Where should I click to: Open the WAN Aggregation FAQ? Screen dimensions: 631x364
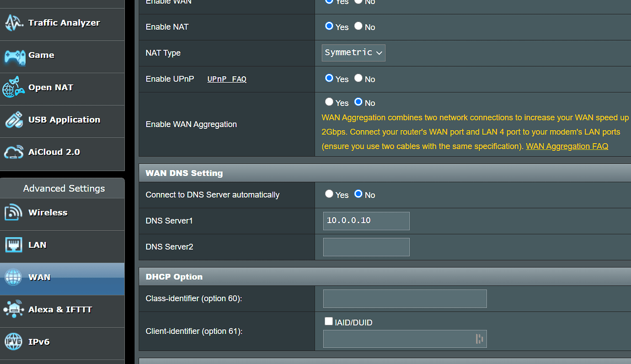click(567, 146)
